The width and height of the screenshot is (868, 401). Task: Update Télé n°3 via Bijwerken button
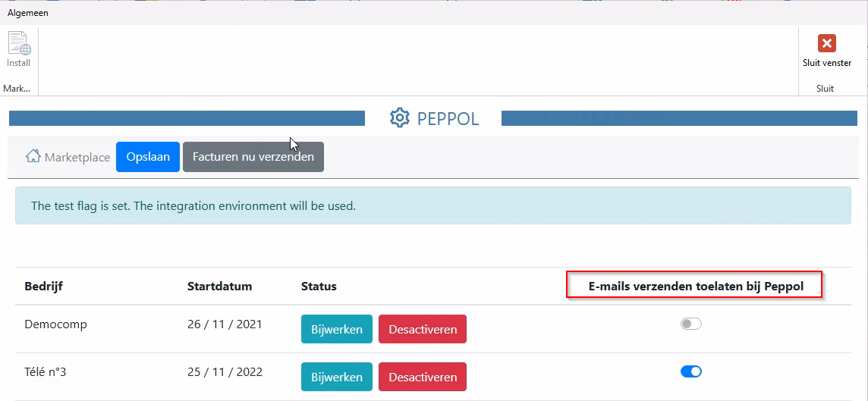click(x=336, y=377)
